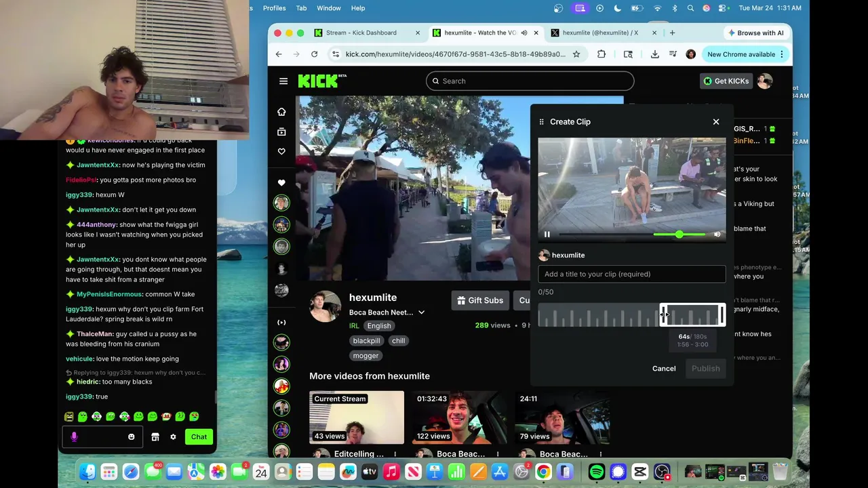Adjust the clip preview volume slider
This screenshot has height=488, width=868.
[679, 235]
